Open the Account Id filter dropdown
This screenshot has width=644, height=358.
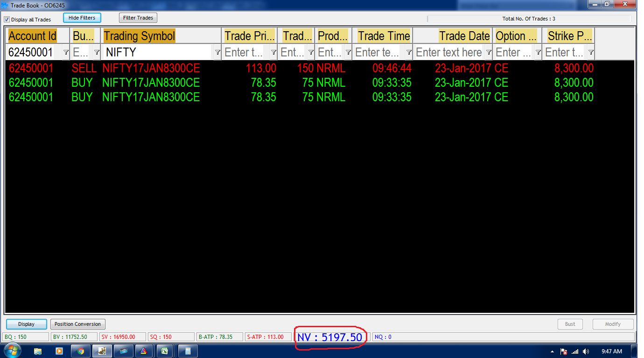[x=65, y=52]
